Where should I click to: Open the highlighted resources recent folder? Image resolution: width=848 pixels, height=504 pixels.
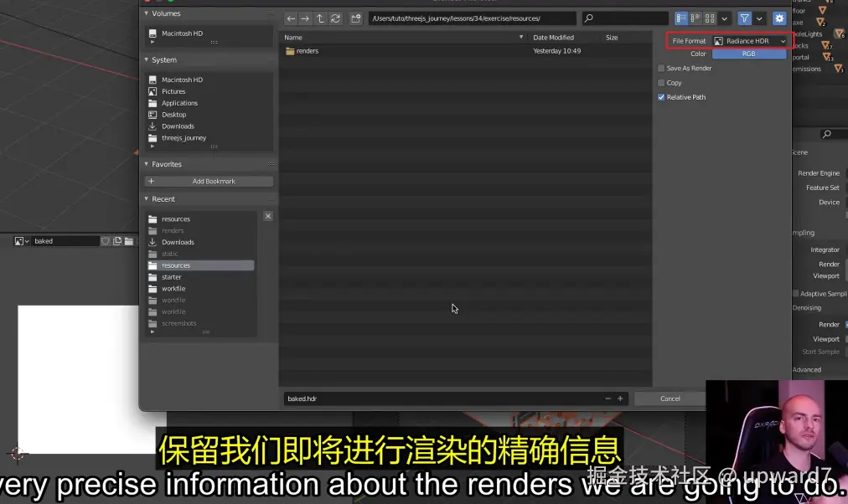pos(200,265)
